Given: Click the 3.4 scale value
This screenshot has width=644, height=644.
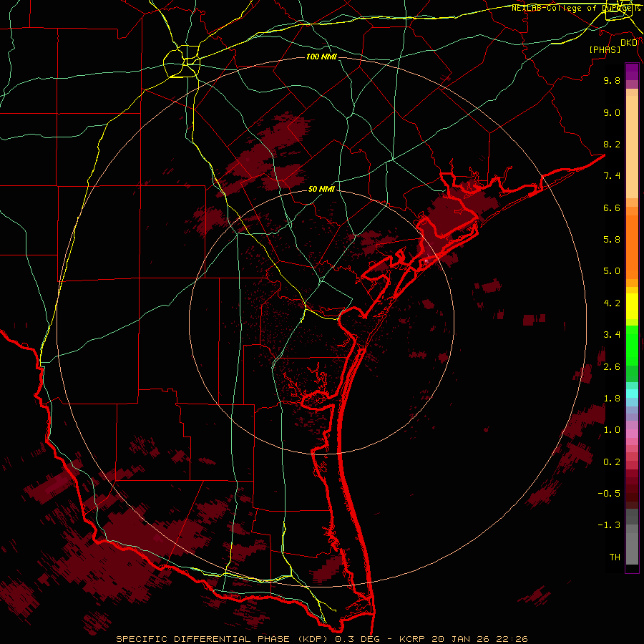Looking at the screenshot, I should click(x=612, y=335).
